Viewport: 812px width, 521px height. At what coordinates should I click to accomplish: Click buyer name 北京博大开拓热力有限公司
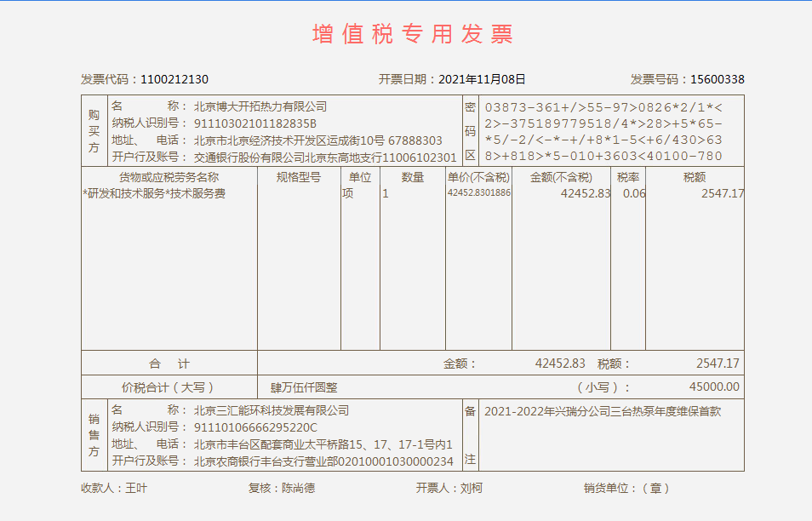pyautogui.click(x=260, y=106)
